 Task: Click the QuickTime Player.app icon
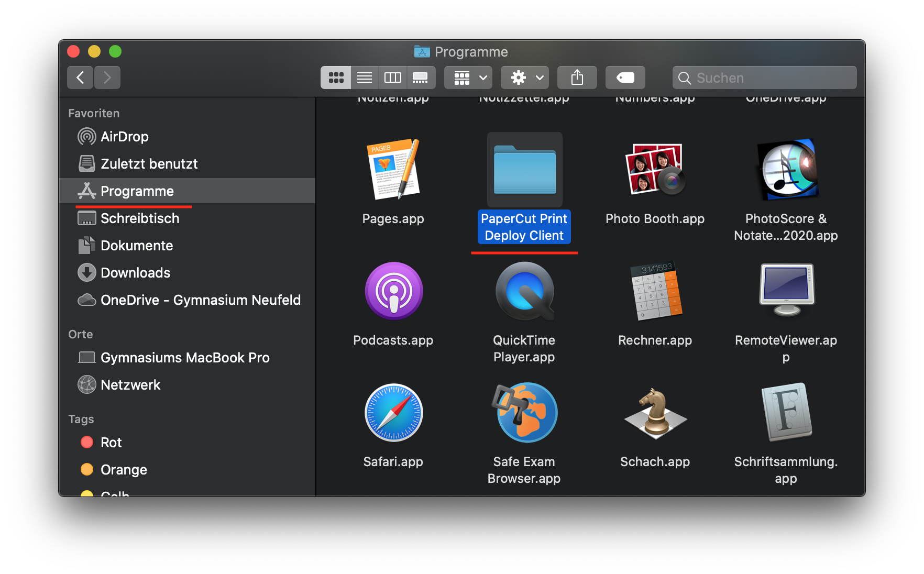(524, 291)
